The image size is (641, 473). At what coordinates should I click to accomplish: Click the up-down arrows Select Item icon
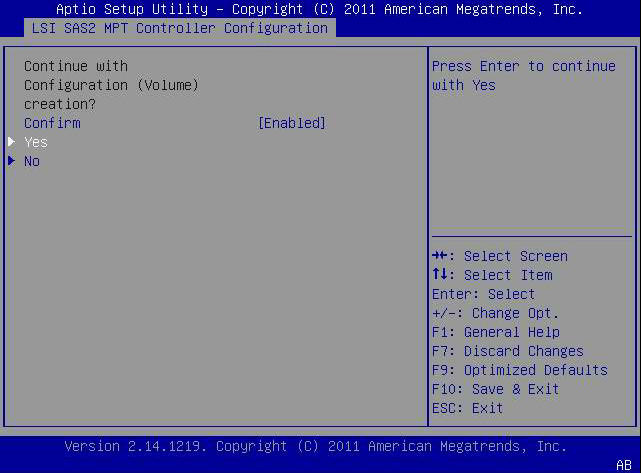(x=439, y=274)
